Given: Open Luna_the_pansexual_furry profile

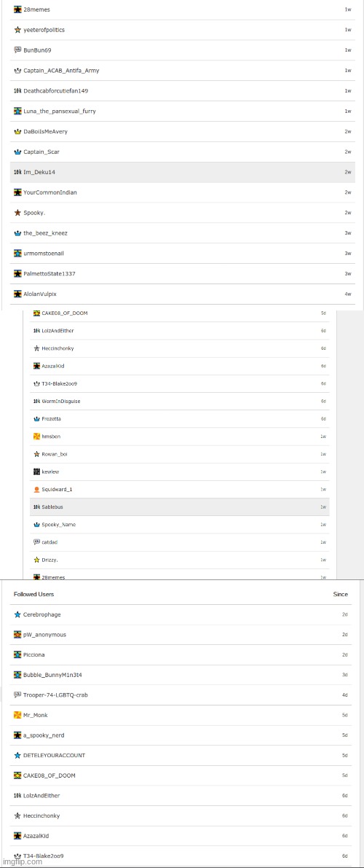Looking at the screenshot, I should point(60,112).
